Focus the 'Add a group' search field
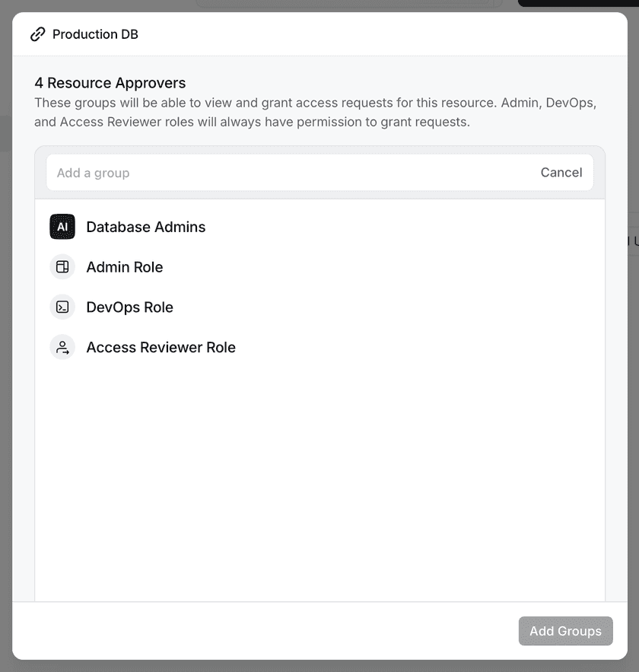The image size is (639, 672). point(289,173)
